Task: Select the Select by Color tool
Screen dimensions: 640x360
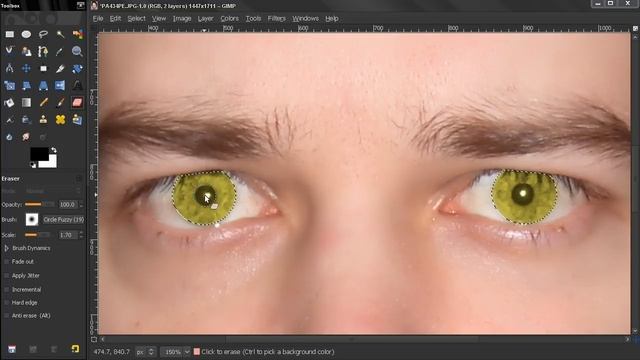Action: pos(77,34)
